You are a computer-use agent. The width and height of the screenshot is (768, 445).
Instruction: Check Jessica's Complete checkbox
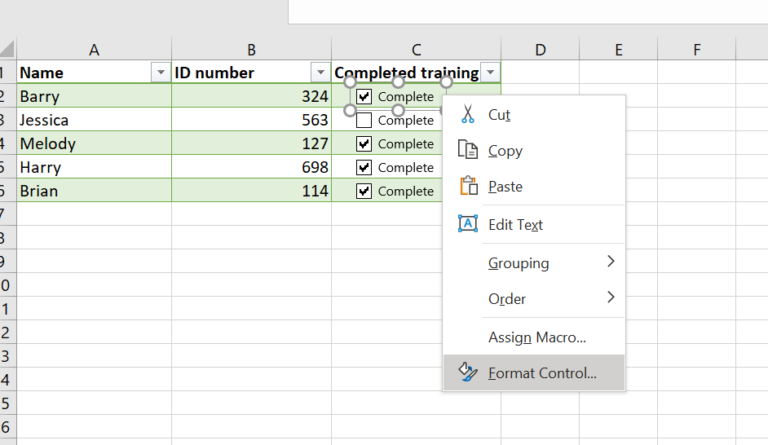(364, 120)
